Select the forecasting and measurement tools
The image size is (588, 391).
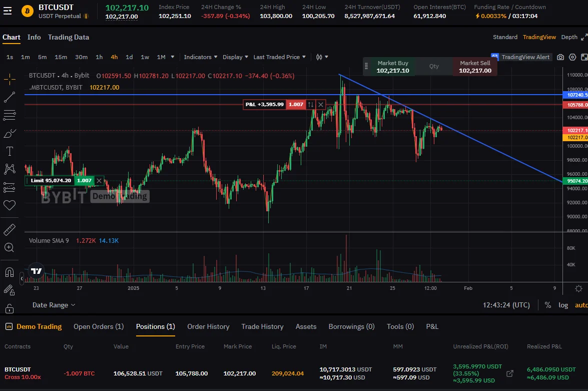pos(10,187)
